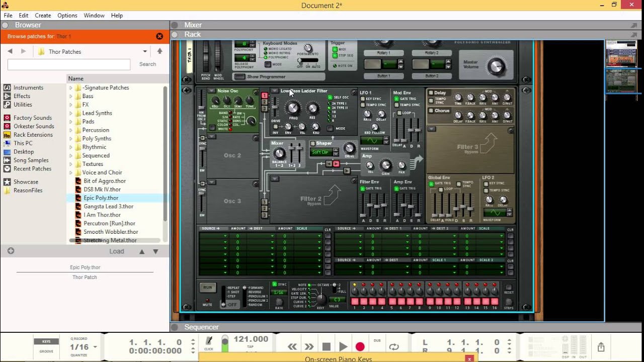Select oscillator 1 routing button to Filter 1
The image size is (644, 362).
point(265,95)
